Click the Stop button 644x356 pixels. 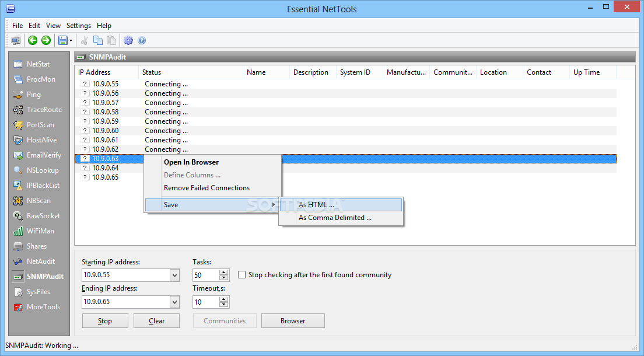(x=105, y=321)
